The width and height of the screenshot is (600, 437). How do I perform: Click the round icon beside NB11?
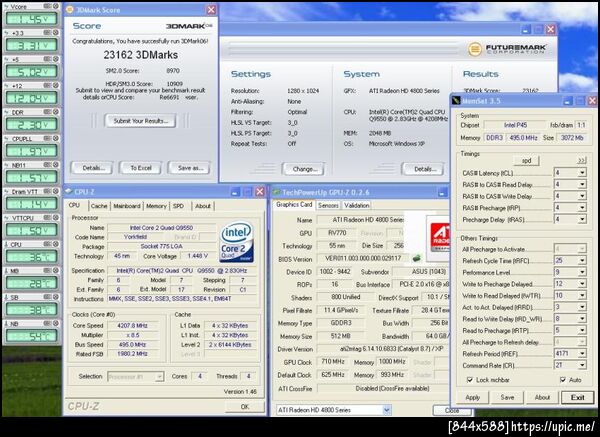[56, 165]
